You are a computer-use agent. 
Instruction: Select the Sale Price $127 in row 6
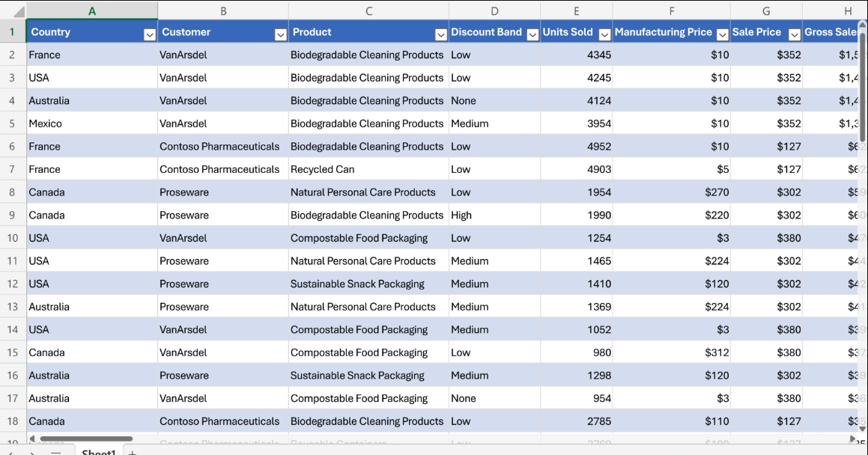pyautogui.click(x=766, y=147)
